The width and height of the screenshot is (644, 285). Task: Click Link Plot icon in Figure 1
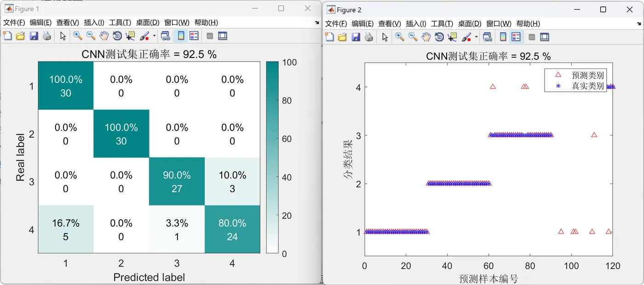(166, 36)
